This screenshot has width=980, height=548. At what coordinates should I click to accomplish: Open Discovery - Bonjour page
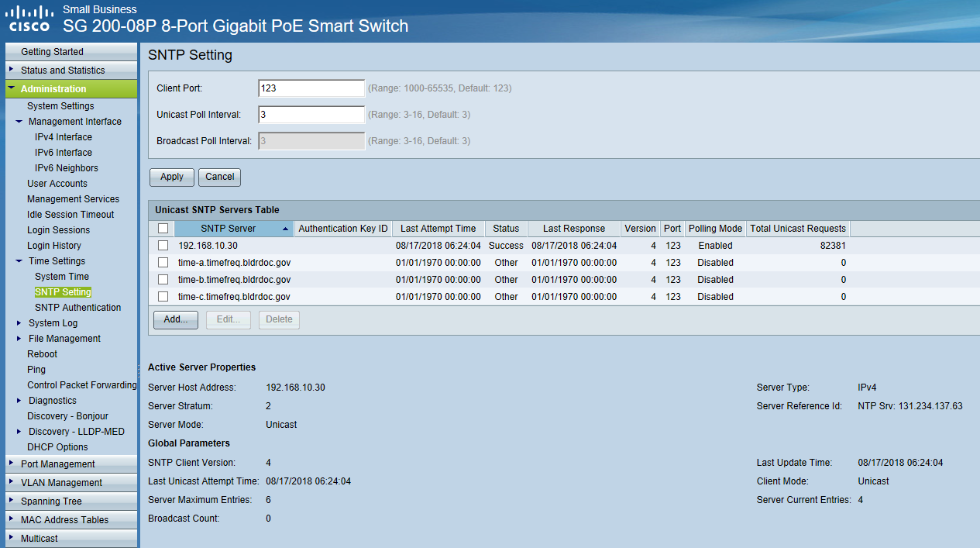pyautogui.click(x=68, y=416)
